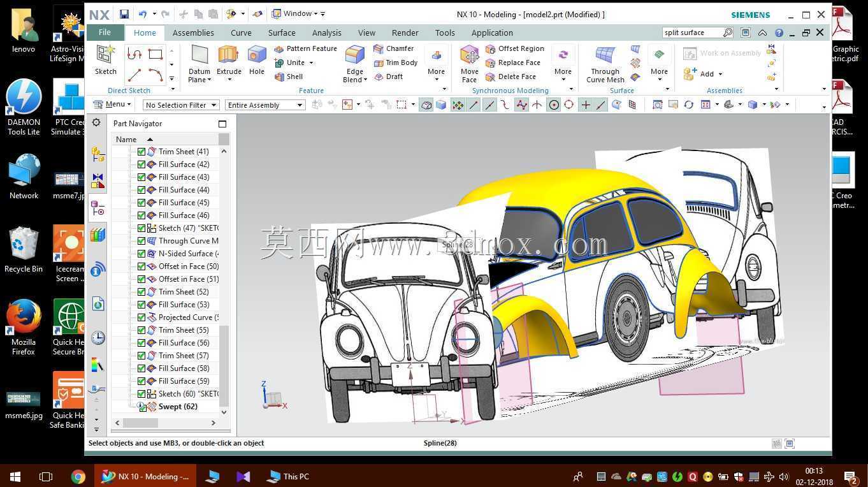868x487 pixels.
Task: Launch Google Chrome from taskbar
Action: 78,476
